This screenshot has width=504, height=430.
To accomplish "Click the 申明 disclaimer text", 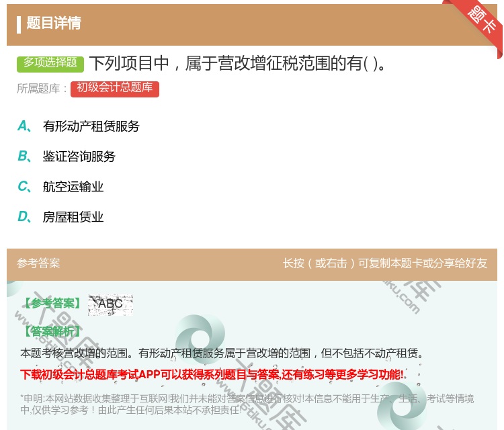I will 247,404.
